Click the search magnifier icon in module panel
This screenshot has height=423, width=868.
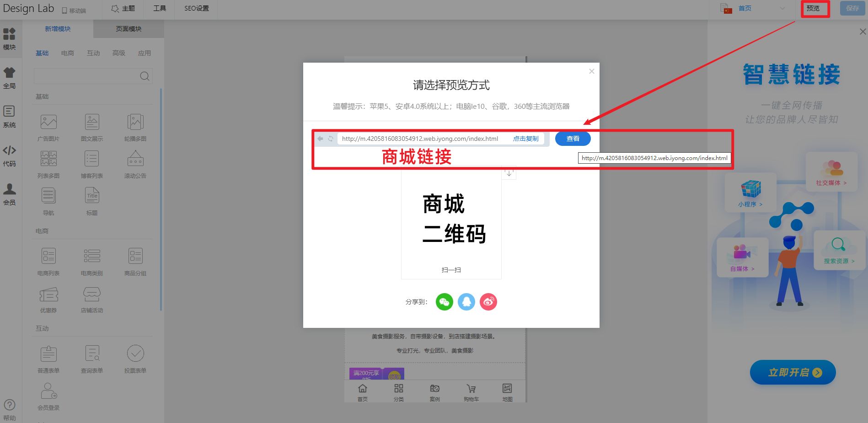145,76
